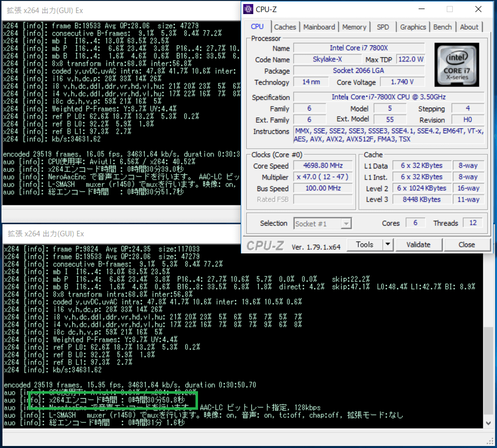Click the 'kb/s:34631.62' line in lower window
This screenshot has width=497, height=448.
point(53,370)
